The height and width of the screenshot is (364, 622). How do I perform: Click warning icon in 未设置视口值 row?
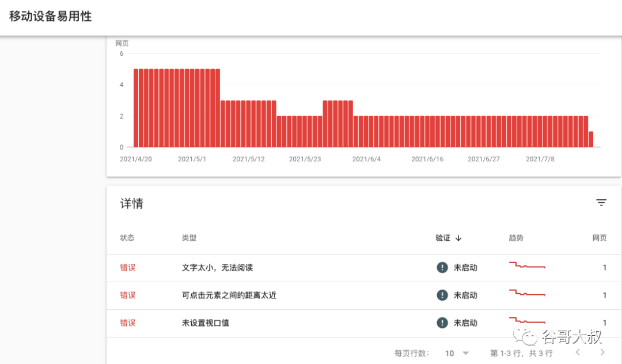[x=442, y=323]
